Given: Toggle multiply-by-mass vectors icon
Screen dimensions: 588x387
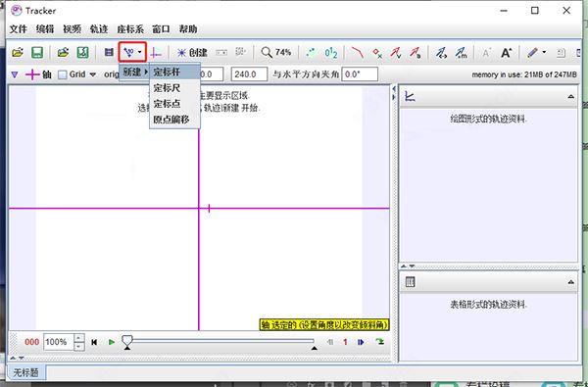Looking at the screenshot, I should coord(461,53).
